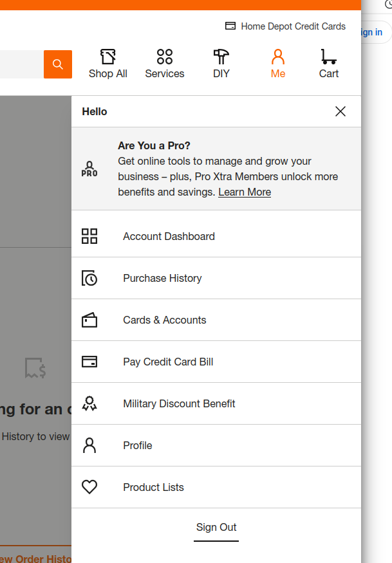392x563 pixels.
Task: Open the DIY hammer menu
Action: [x=221, y=64]
